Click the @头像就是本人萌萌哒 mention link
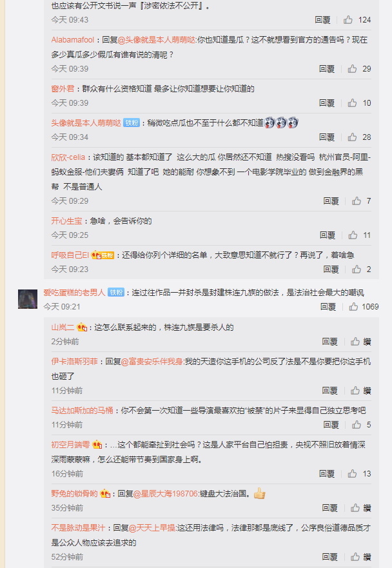392x568 pixels. coord(157,40)
